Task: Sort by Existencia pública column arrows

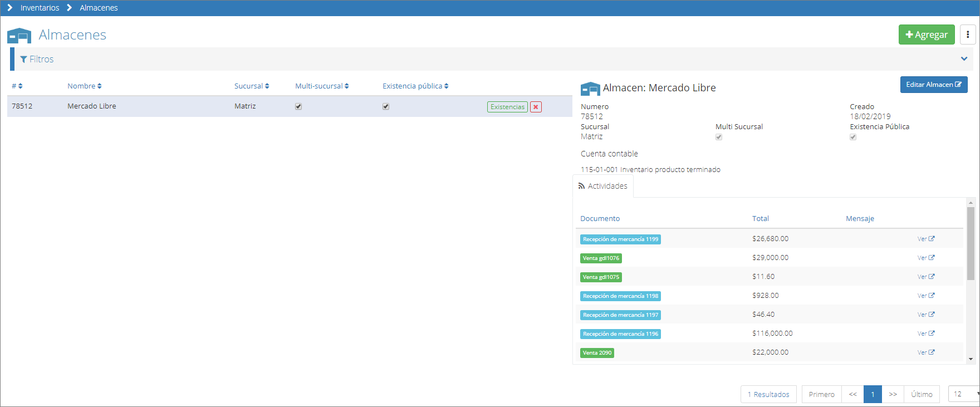Action: point(446,86)
